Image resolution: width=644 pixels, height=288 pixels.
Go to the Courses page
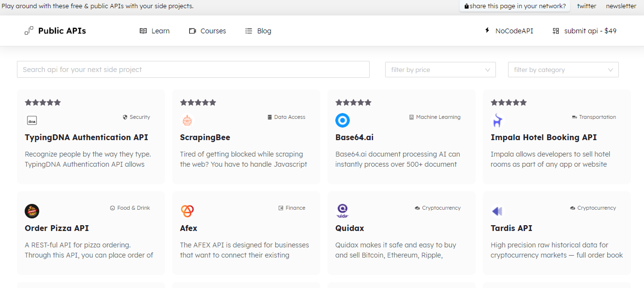(x=208, y=31)
